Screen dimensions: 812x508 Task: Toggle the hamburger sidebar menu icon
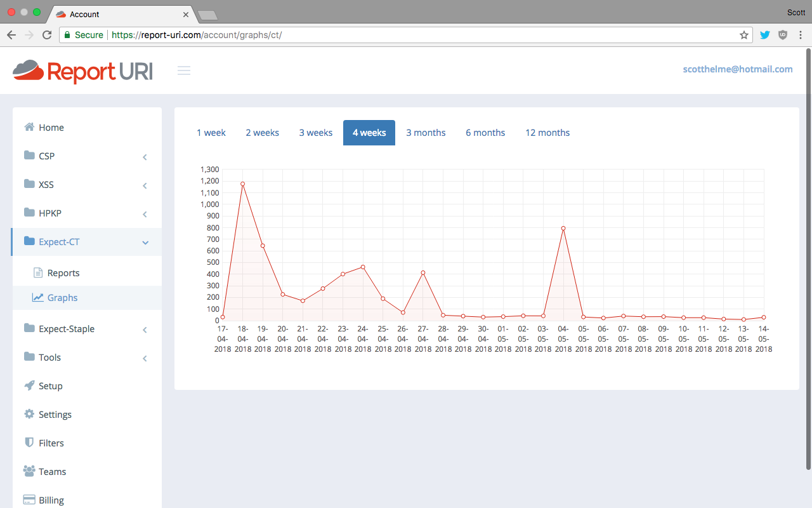click(184, 70)
